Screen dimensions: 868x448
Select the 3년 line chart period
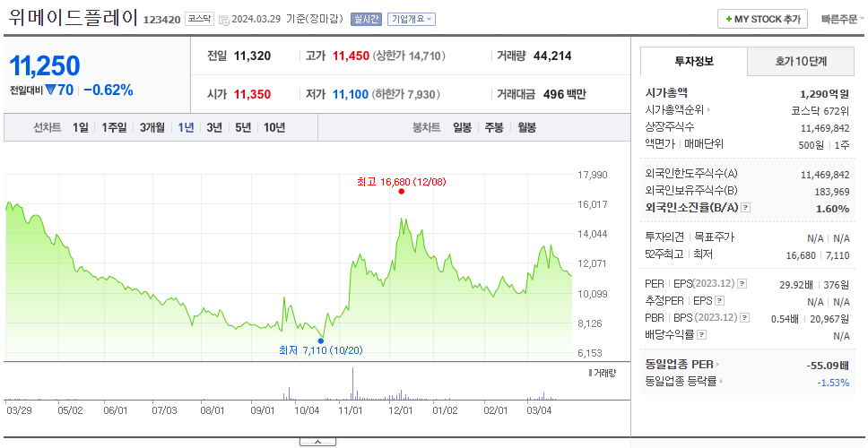tap(214, 128)
